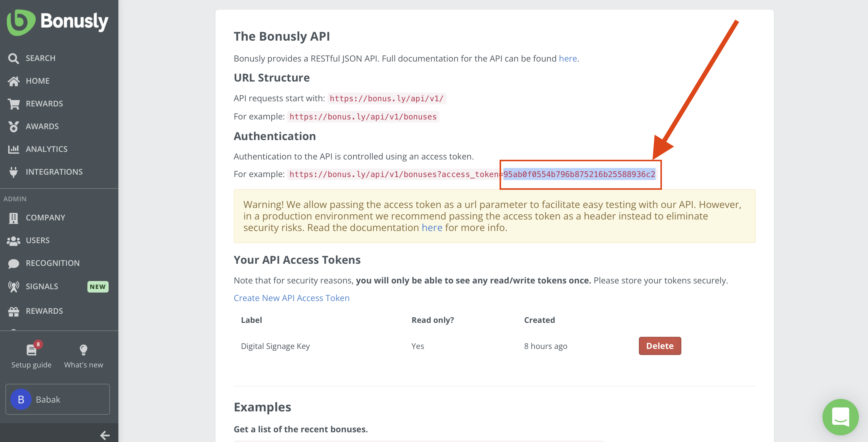Open the chat support bubble
This screenshot has width=868, height=442.
pyautogui.click(x=840, y=417)
